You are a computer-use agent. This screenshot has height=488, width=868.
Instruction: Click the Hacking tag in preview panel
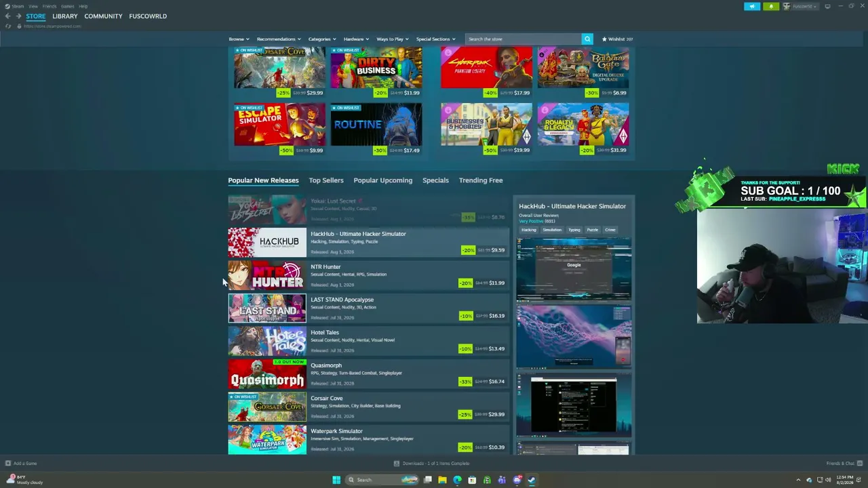[x=529, y=230]
